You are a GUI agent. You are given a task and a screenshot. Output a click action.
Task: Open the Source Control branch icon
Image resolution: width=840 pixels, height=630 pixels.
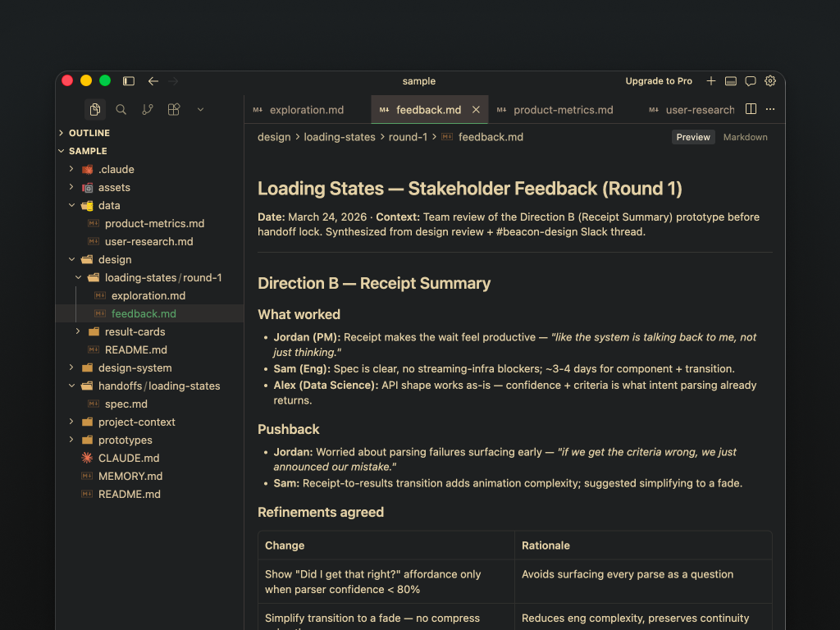(148, 109)
